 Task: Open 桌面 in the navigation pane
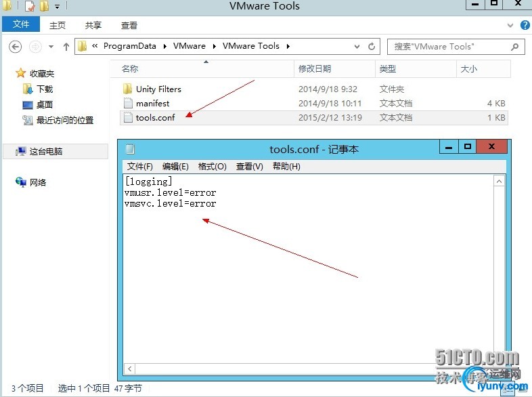pos(45,104)
